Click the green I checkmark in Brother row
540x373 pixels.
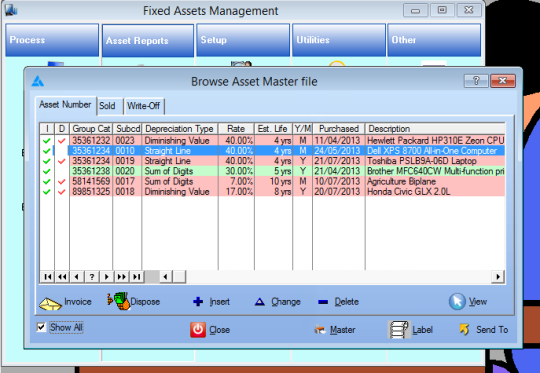[47, 171]
